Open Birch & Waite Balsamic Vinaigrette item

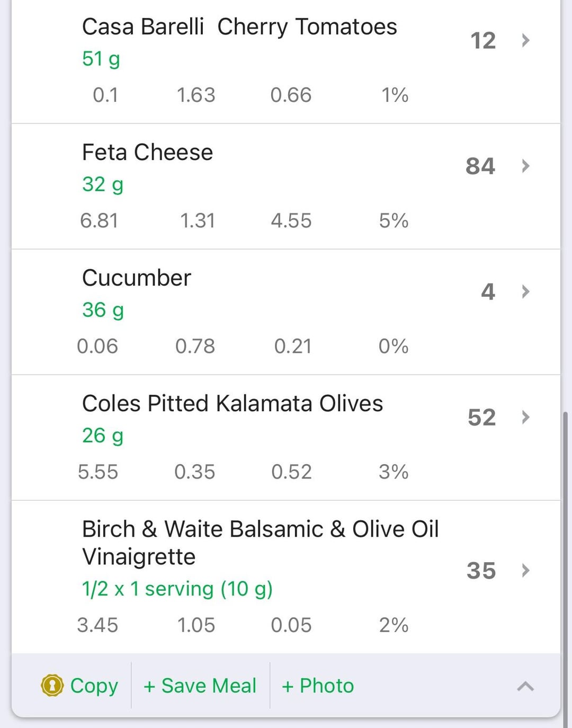click(x=286, y=577)
